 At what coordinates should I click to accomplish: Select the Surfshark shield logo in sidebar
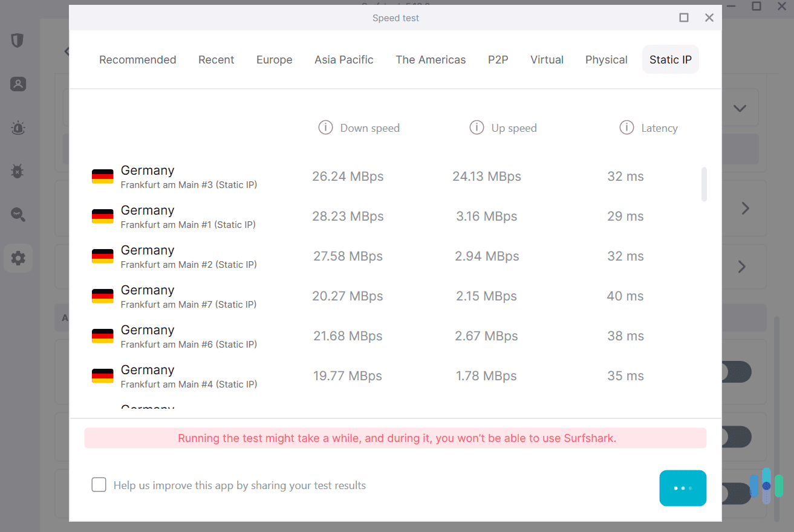18,41
